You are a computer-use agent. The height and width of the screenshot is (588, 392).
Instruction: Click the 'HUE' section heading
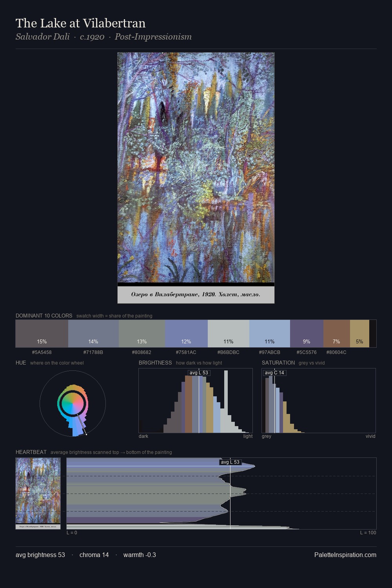pos(21,363)
